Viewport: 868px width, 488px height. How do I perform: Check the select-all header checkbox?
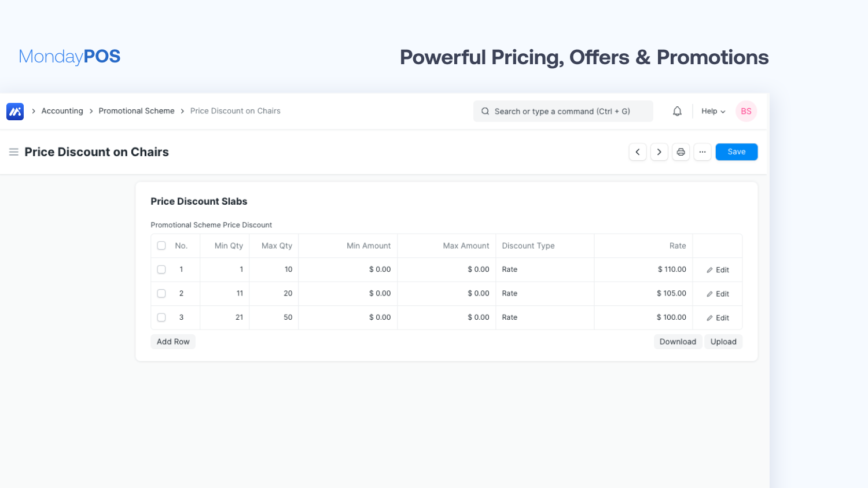click(161, 246)
